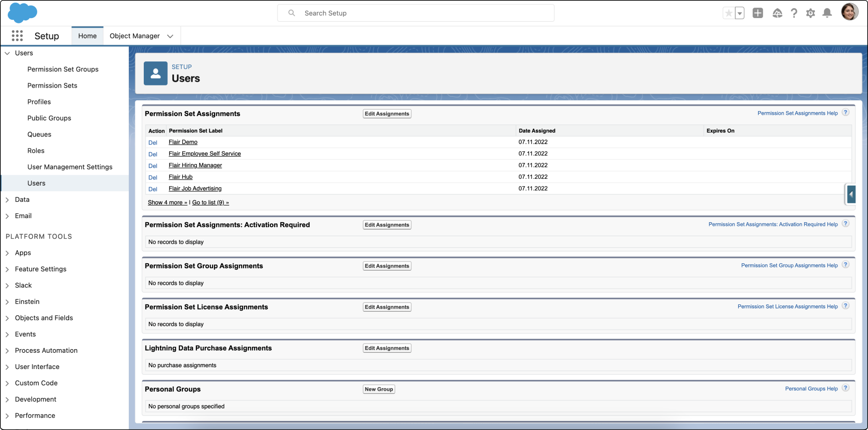Open Setup options with the gear icon
The width and height of the screenshot is (868, 430).
(811, 13)
